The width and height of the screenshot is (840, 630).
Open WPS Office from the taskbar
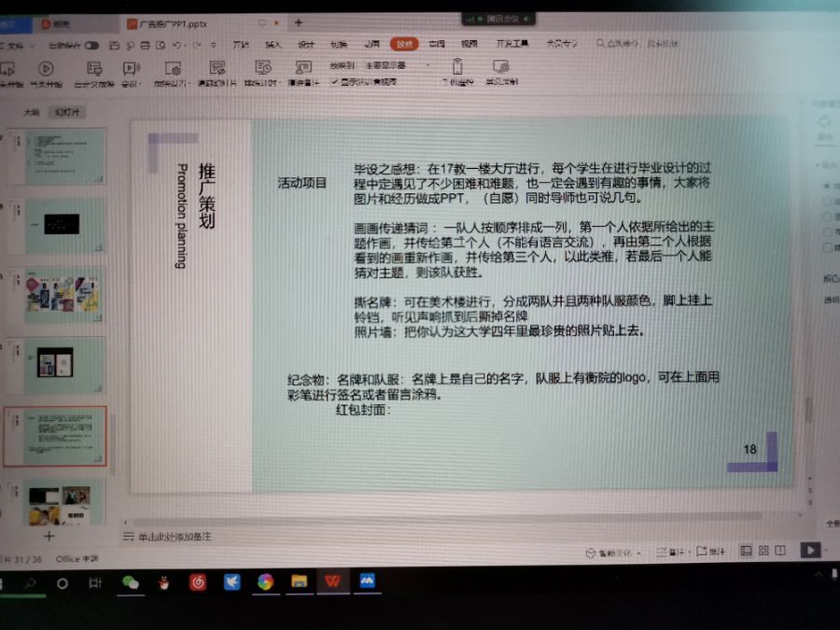tap(331, 582)
